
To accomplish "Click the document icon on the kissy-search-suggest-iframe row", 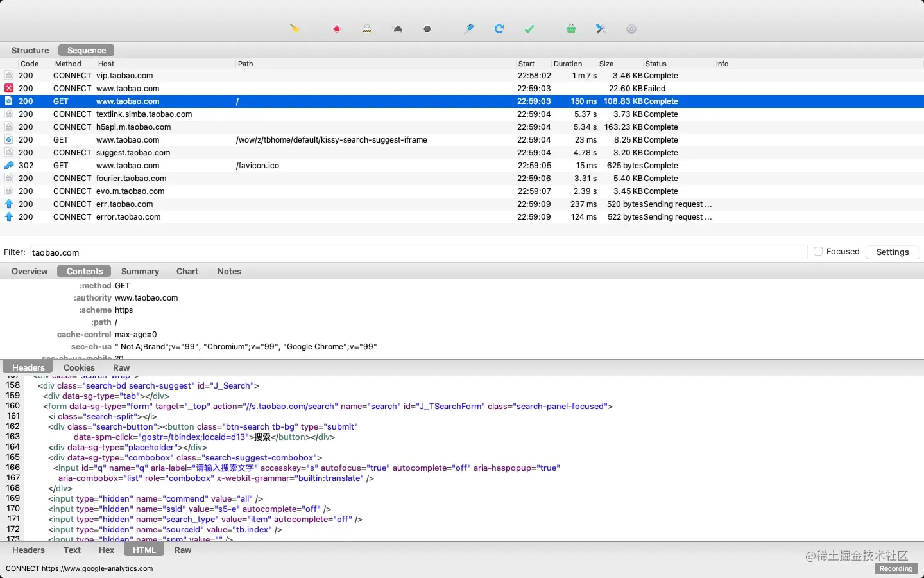I will tap(9, 140).
